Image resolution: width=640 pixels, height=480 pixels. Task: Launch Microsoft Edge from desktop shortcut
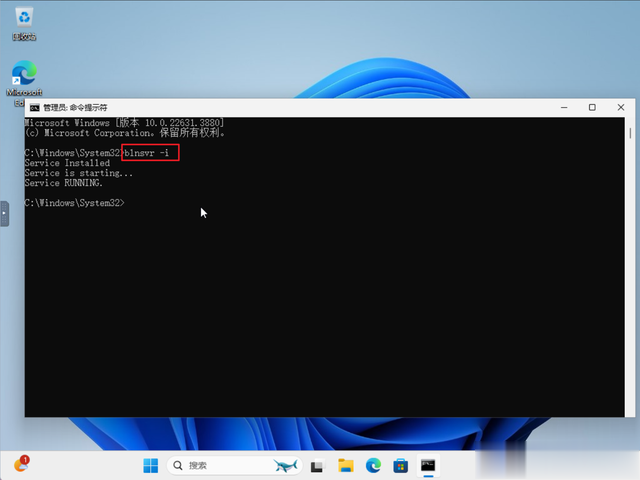click(24, 83)
